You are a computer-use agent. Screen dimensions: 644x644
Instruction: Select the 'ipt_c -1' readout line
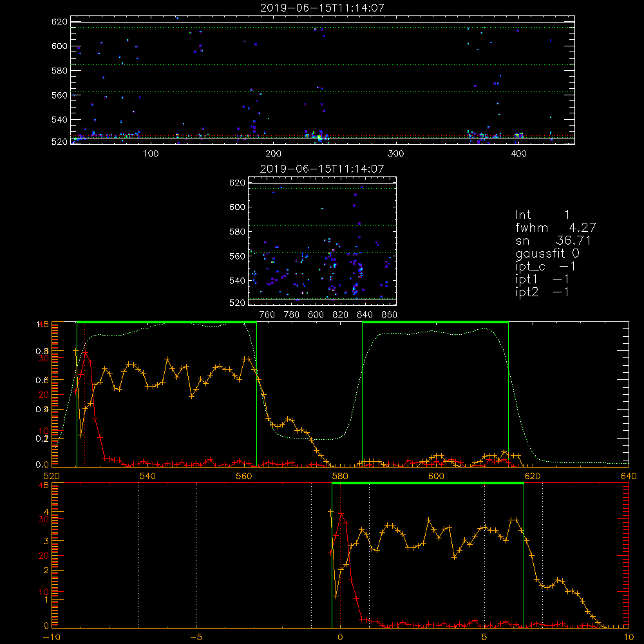(x=545, y=267)
